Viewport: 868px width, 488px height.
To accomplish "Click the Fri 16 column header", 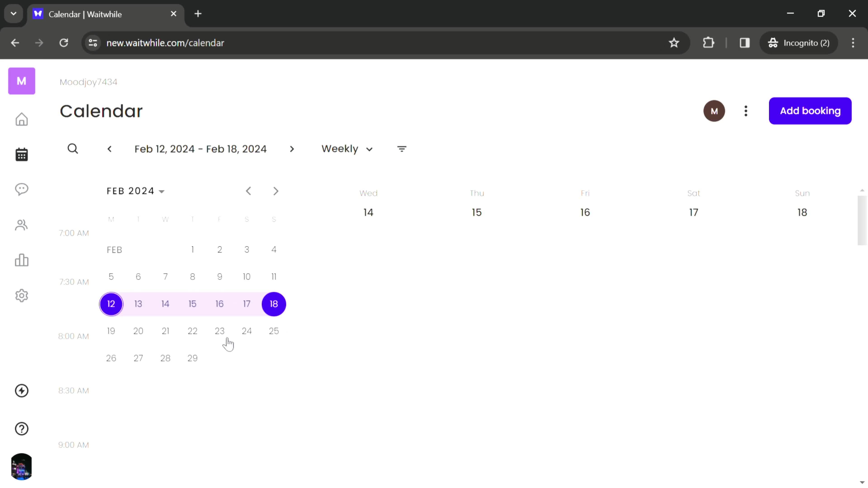I will (585, 203).
